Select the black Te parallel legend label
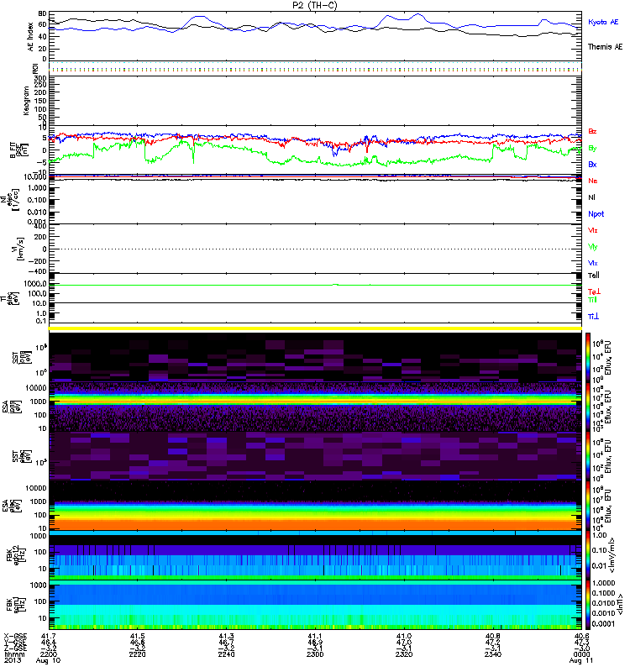Viewport: 630px width, 672px height. tap(593, 276)
